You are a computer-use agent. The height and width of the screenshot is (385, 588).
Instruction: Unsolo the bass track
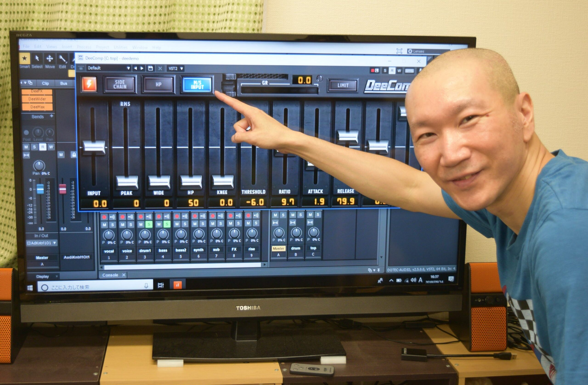167,224
